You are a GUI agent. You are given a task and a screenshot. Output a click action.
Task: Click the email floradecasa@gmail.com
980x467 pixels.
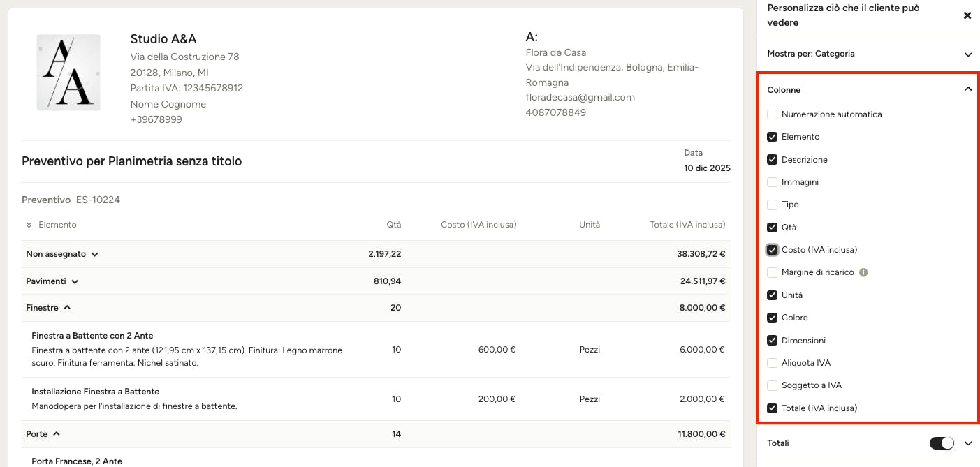(580, 97)
